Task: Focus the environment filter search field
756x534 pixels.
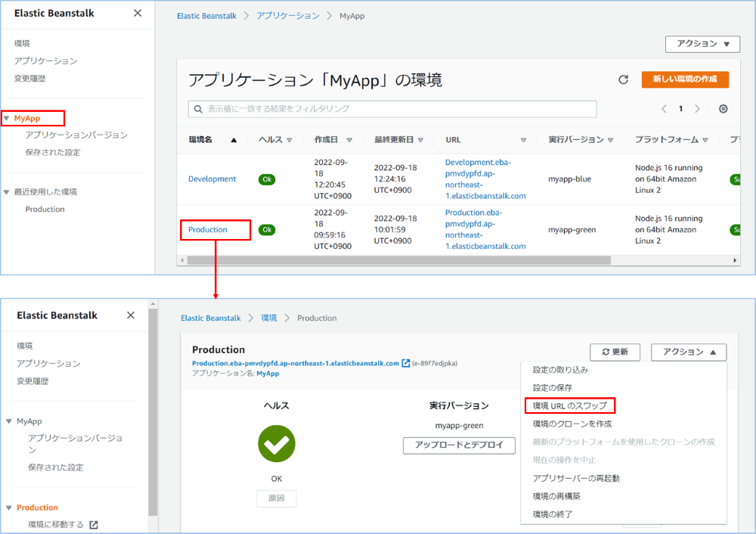Action: click(393, 109)
